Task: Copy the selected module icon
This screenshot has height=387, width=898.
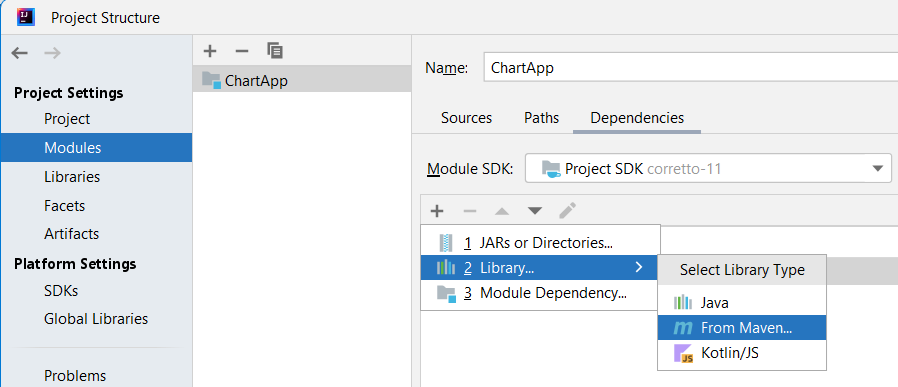Action: pyautogui.click(x=275, y=51)
